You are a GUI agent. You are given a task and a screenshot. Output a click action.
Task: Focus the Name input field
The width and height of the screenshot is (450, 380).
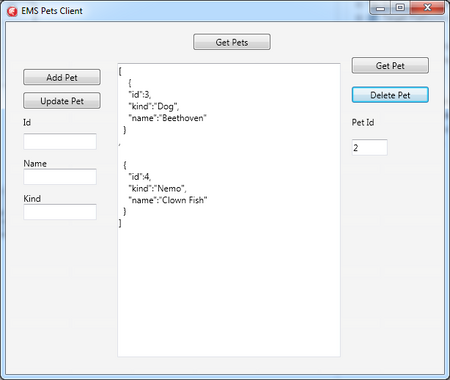60,177
